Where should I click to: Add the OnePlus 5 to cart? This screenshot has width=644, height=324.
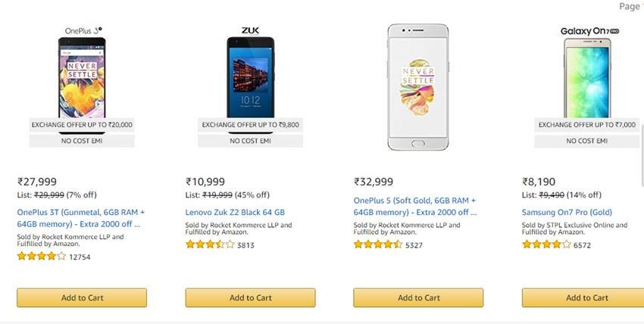click(418, 298)
